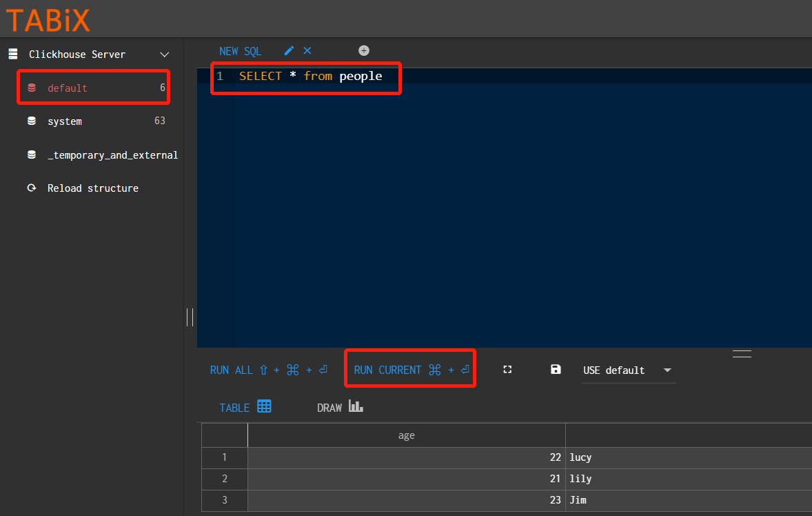This screenshot has width=812, height=516.
Task: Select cell with age 21
Action: point(407,479)
